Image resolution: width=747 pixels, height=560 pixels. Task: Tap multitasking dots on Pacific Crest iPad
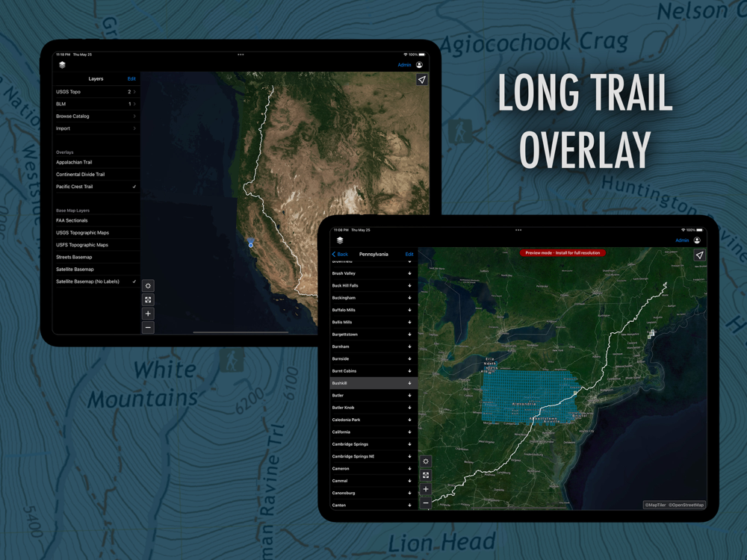coord(241,55)
